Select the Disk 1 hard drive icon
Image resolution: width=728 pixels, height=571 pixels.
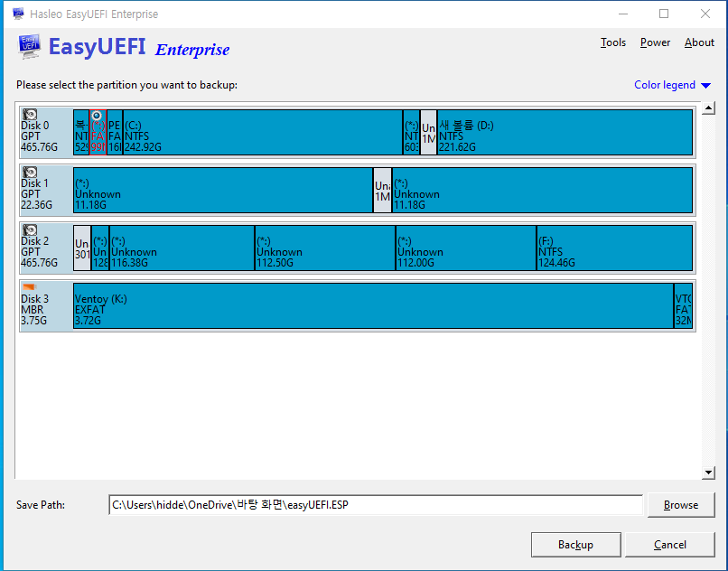pyautogui.click(x=30, y=173)
